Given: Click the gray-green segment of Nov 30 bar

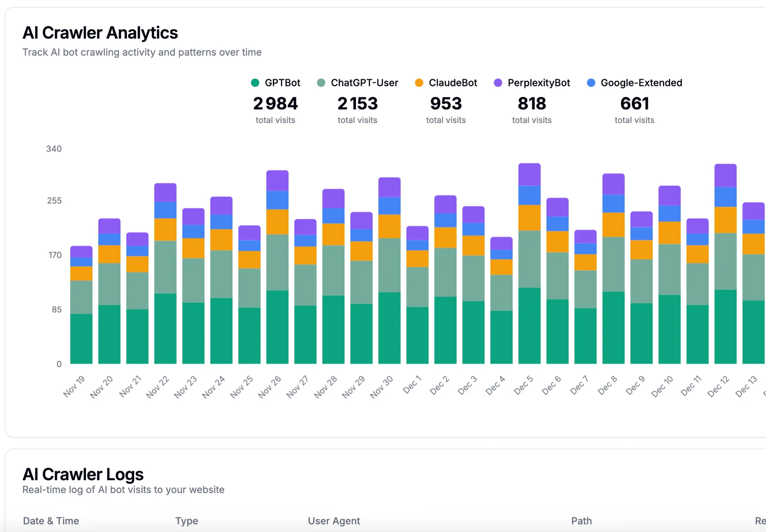Looking at the screenshot, I should click(389, 265).
